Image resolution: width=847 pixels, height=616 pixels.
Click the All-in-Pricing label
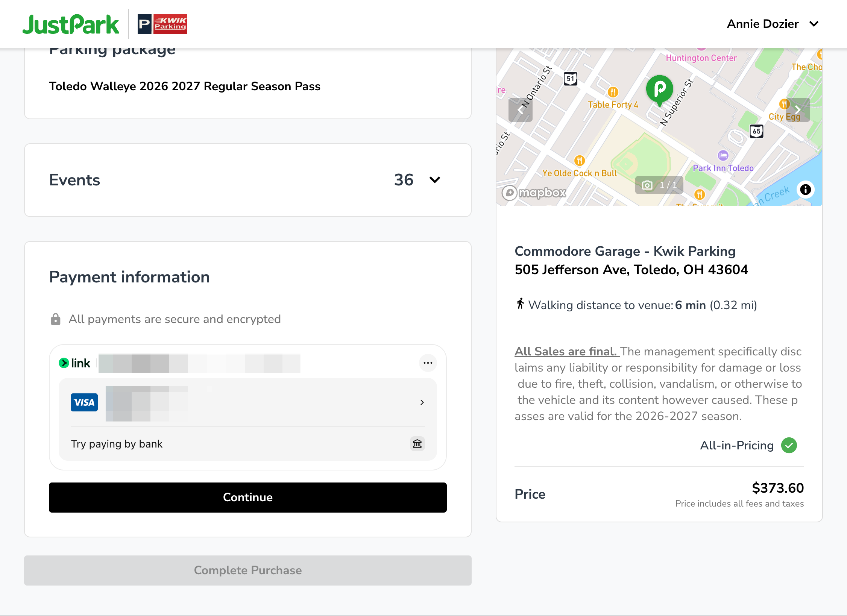(x=737, y=445)
